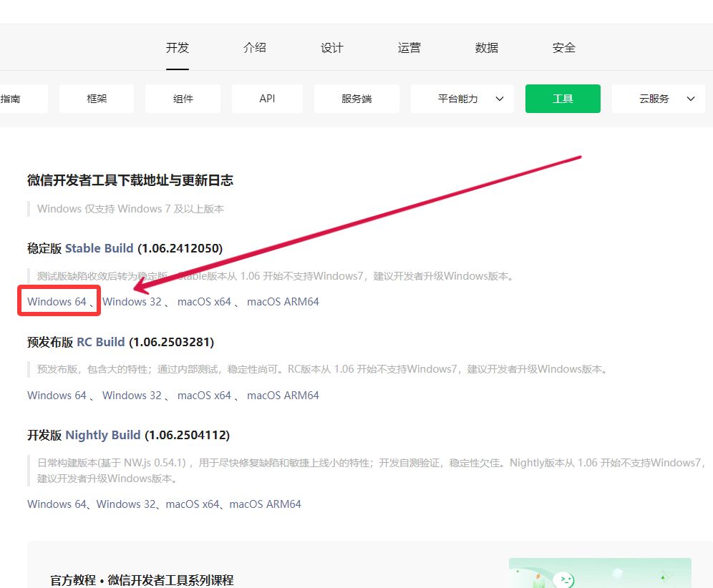Open the 安全 section
Screen dimensions: 713x588
pyautogui.click(x=563, y=47)
